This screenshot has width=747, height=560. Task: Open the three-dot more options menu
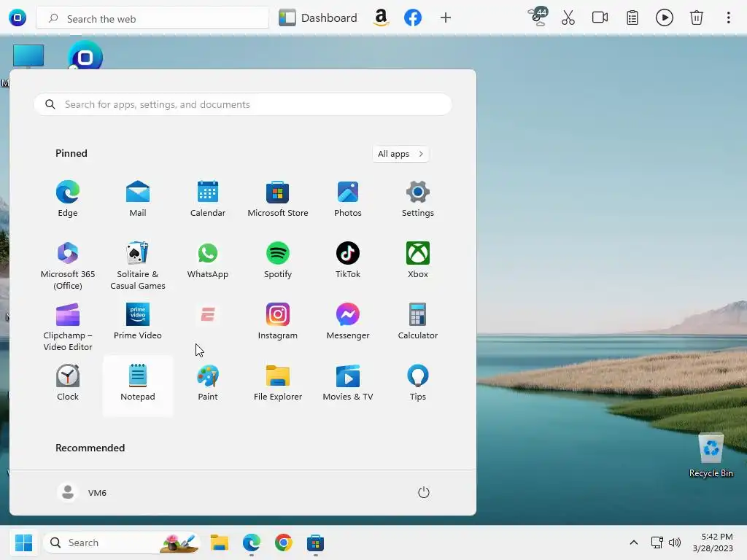pyautogui.click(x=729, y=18)
